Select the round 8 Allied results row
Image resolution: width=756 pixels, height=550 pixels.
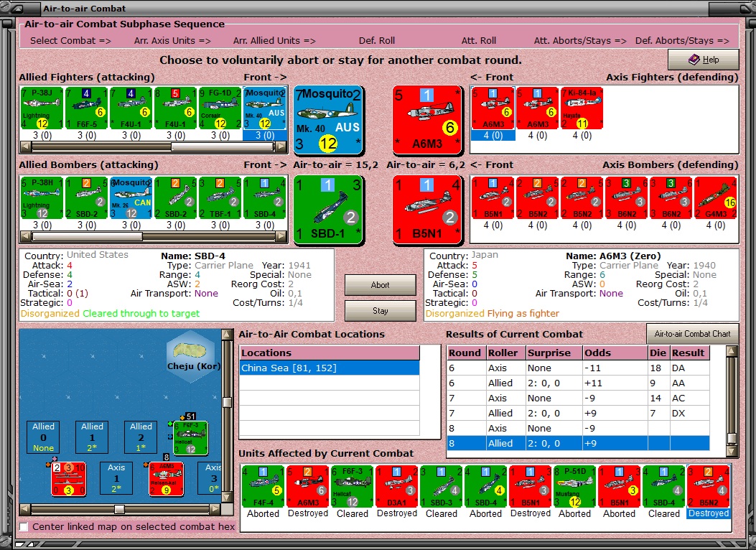[579, 444]
